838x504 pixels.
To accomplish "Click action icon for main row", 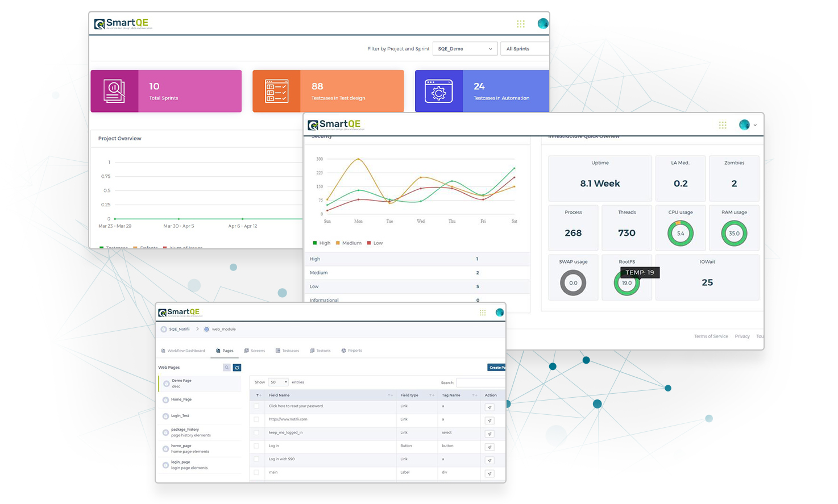I will (x=489, y=473).
